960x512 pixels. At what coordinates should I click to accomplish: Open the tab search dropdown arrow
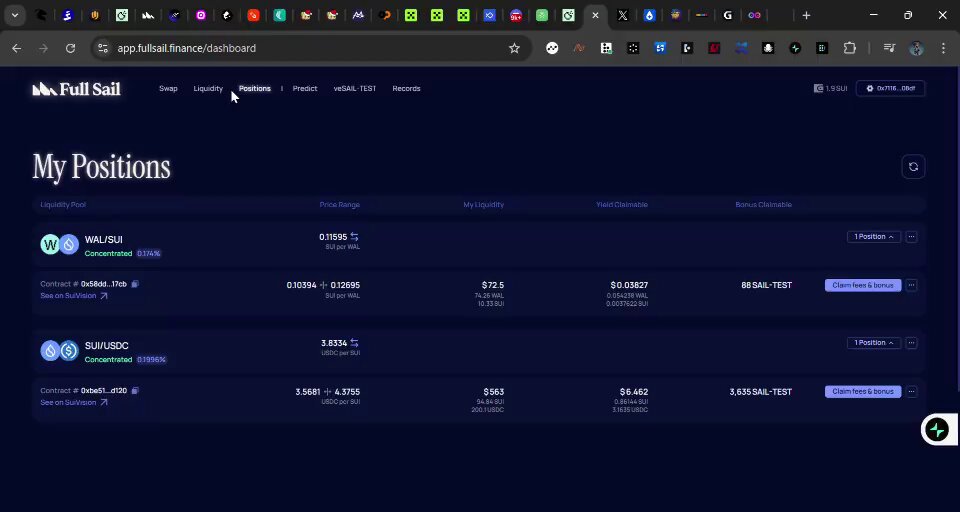pyautogui.click(x=15, y=15)
